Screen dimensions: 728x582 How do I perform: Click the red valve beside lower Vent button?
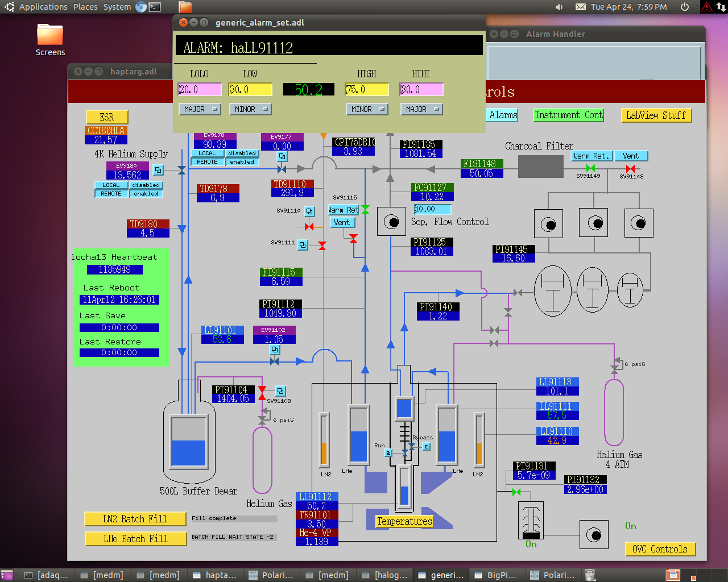click(353, 238)
